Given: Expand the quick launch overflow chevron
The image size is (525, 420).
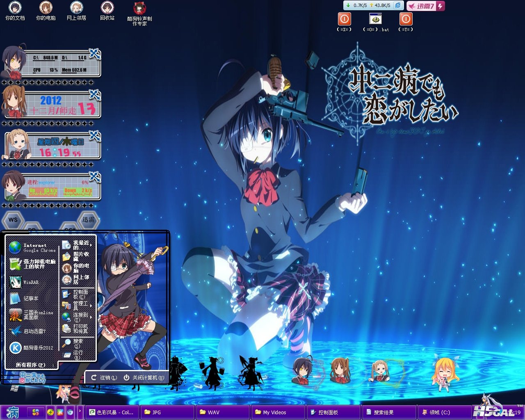Looking at the screenshot, I should coord(80,411).
